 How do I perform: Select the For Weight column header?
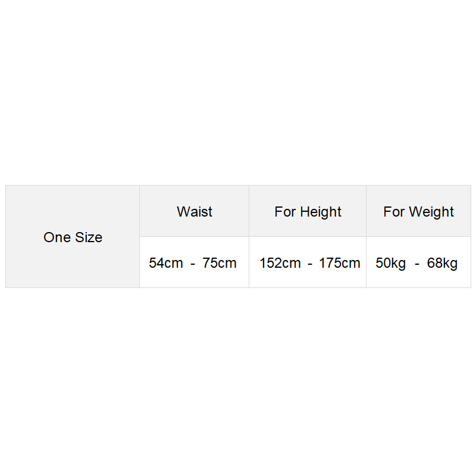pyautogui.click(x=419, y=211)
